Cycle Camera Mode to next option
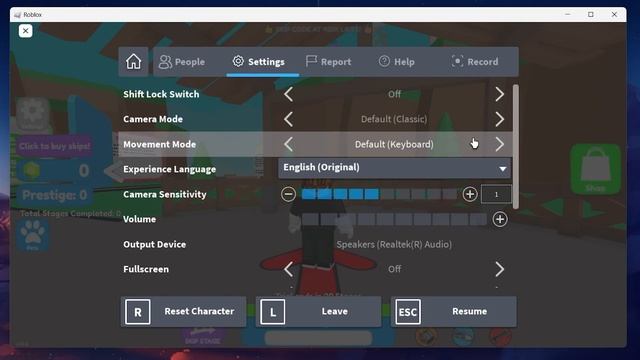Image resolution: width=640 pixels, height=360 pixels. point(500,119)
